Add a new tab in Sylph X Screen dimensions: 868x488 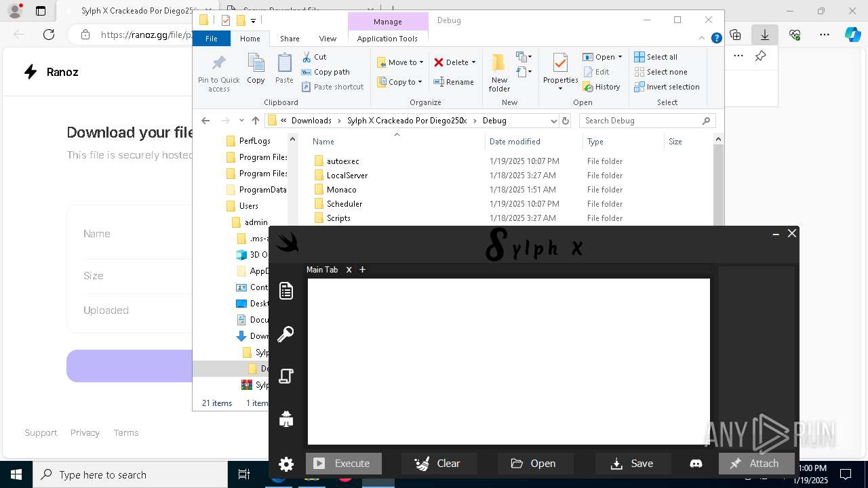362,269
